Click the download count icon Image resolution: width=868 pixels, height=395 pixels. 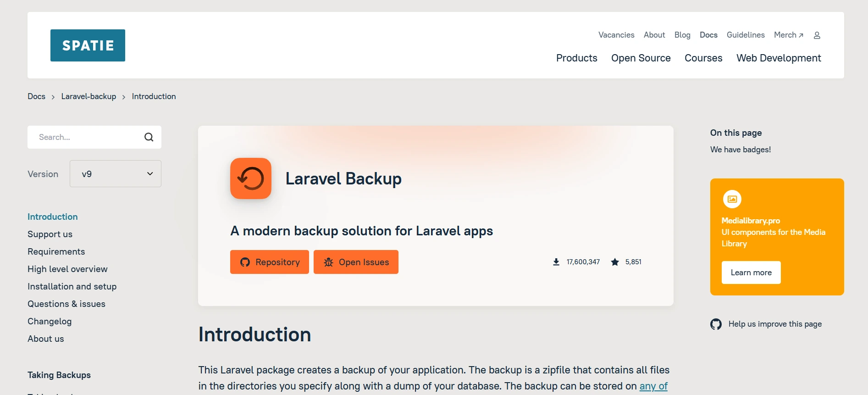[556, 262]
